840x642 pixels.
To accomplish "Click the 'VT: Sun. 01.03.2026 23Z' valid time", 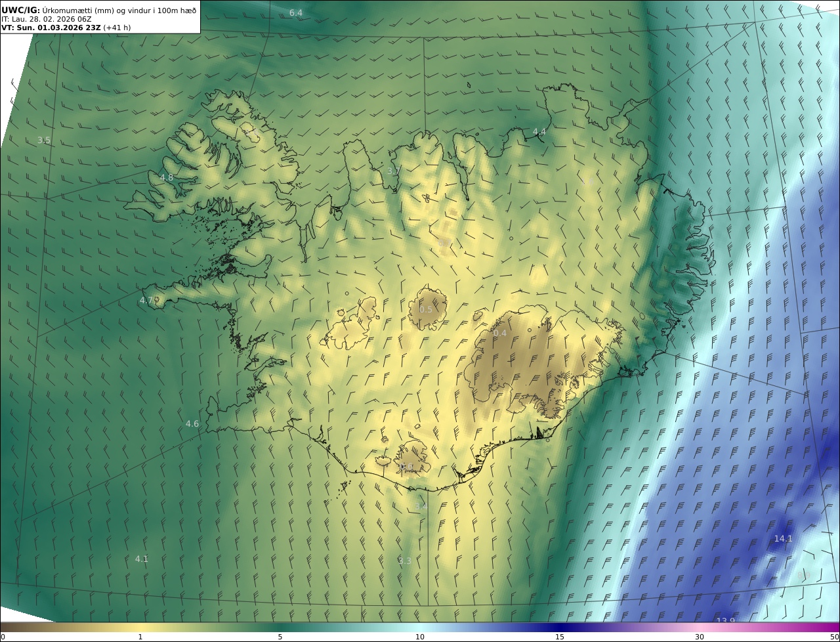I will pos(51,28).
